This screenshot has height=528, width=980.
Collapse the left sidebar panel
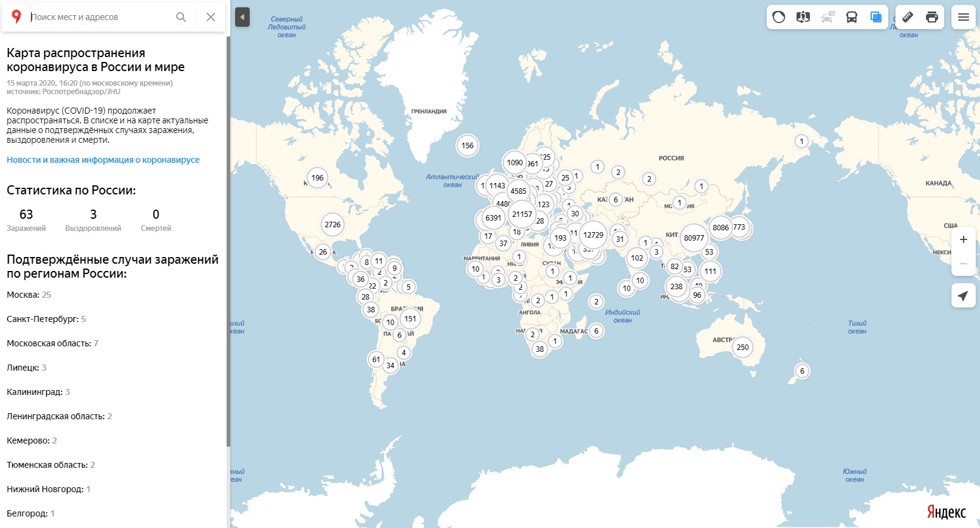tap(242, 17)
